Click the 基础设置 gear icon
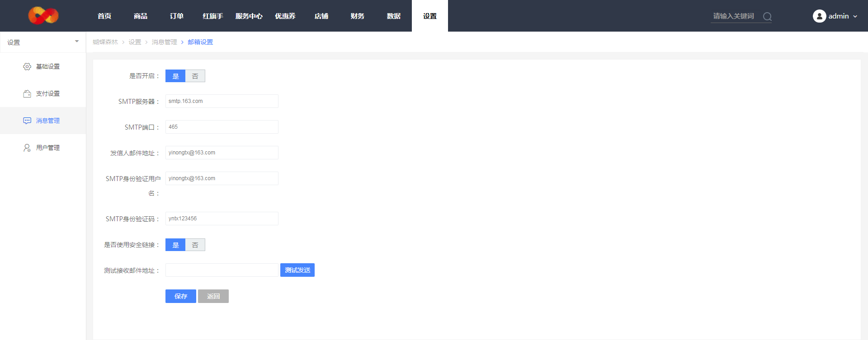868x340 pixels. coord(27,66)
